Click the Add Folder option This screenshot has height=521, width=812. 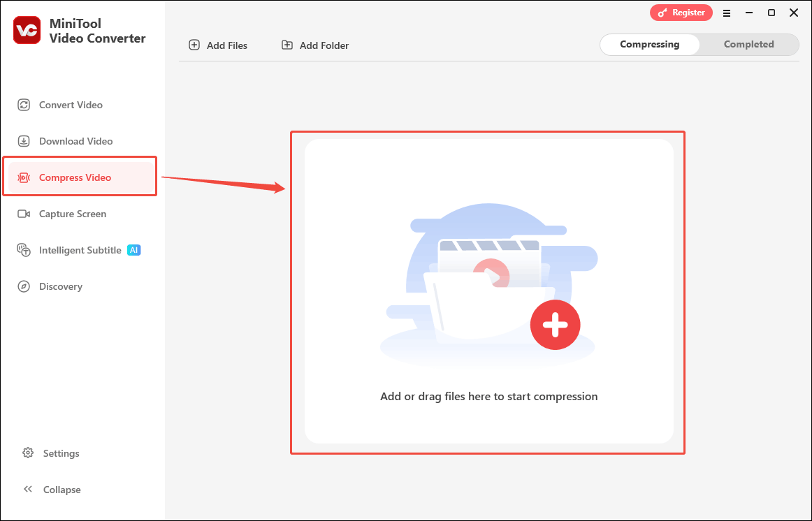pyautogui.click(x=314, y=45)
